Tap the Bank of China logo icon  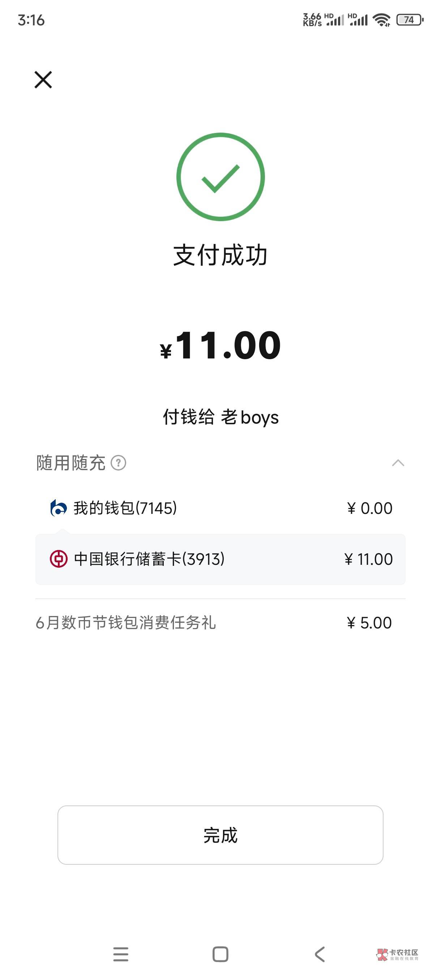pos(59,559)
